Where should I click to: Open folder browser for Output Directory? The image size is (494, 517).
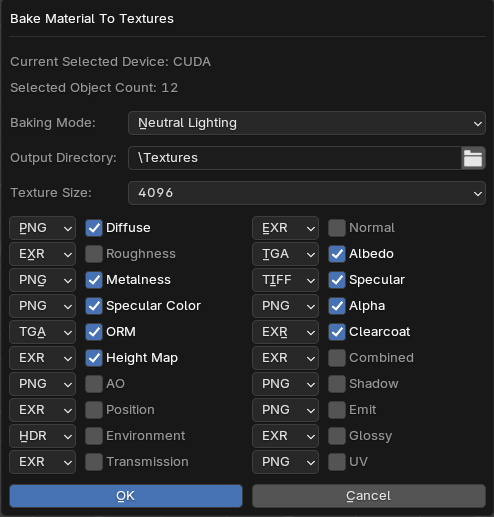click(473, 158)
